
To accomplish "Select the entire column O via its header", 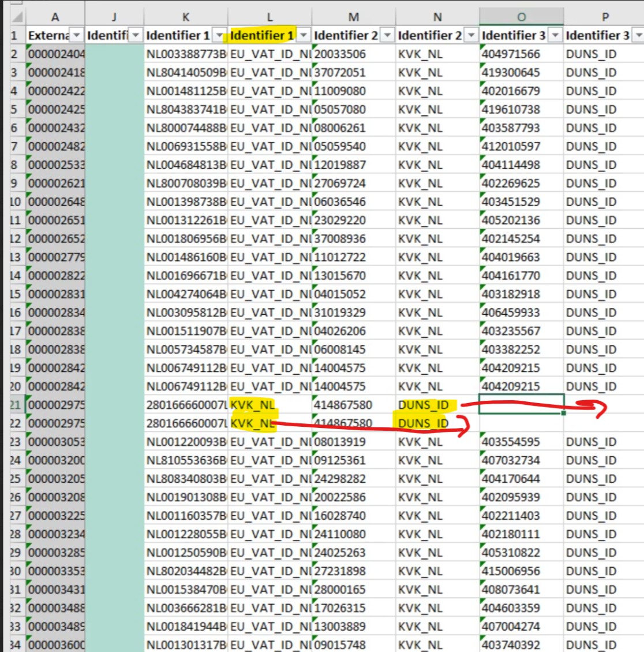I will click(521, 17).
